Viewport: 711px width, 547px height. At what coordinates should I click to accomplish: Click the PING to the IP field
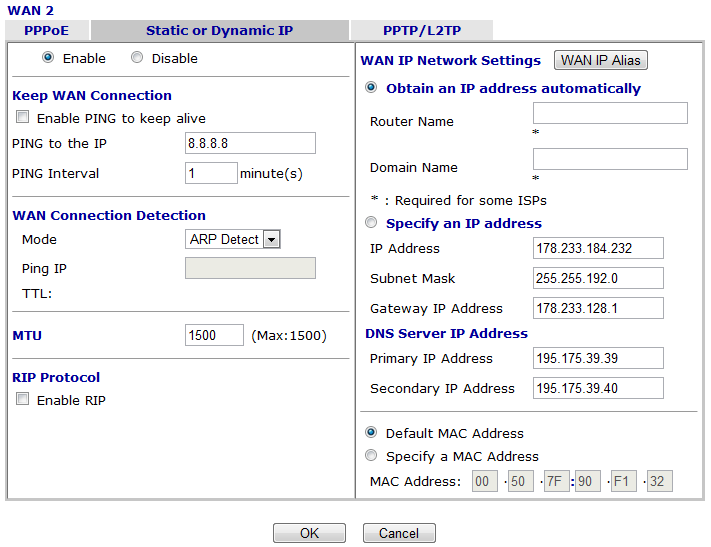250,143
